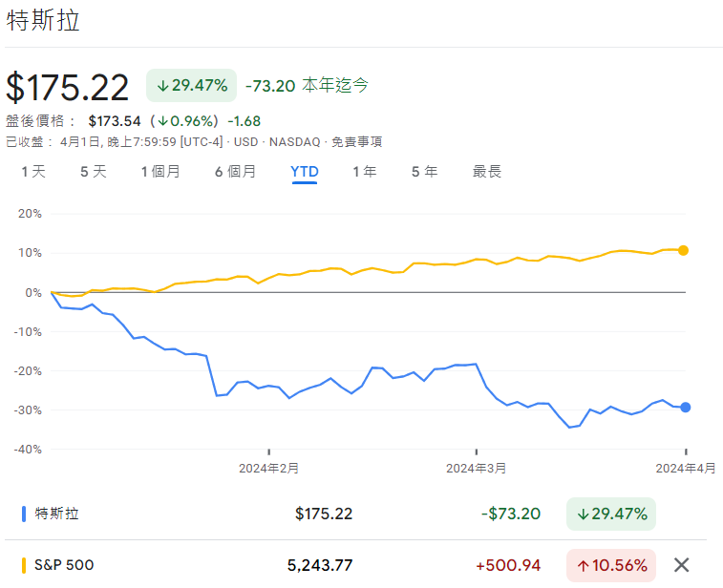Click the NASDAQ exchange label
The image size is (723, 588).
tap(294, 142)
